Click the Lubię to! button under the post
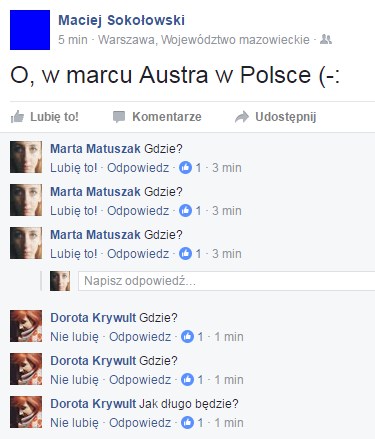This screenshot has width=375, height=439. pyautogui.click(x=45, y=117)
